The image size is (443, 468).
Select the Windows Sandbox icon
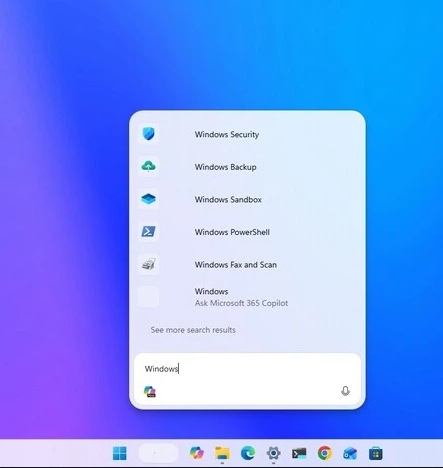148,199
